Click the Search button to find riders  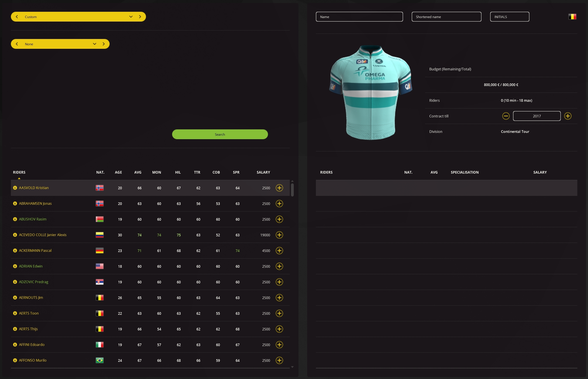tap(220, 134)
